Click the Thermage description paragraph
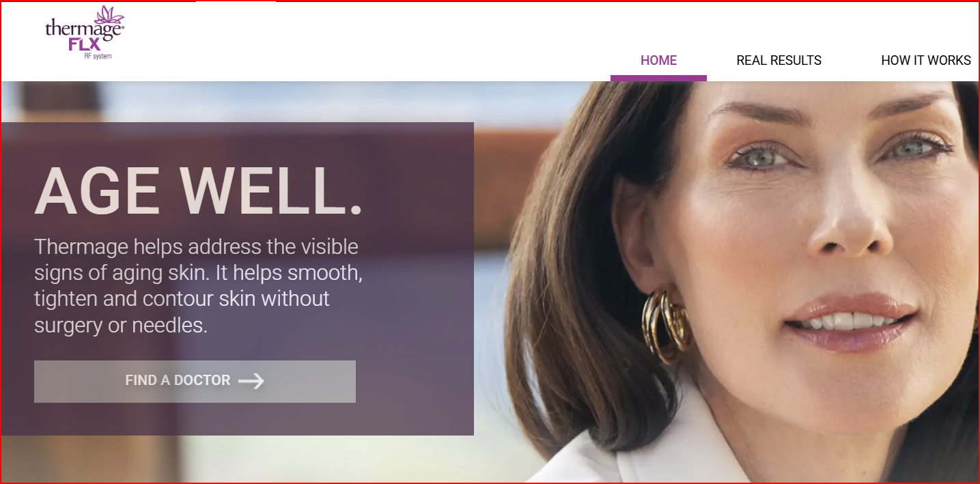 pyautogui.click(x=198, y=285)
